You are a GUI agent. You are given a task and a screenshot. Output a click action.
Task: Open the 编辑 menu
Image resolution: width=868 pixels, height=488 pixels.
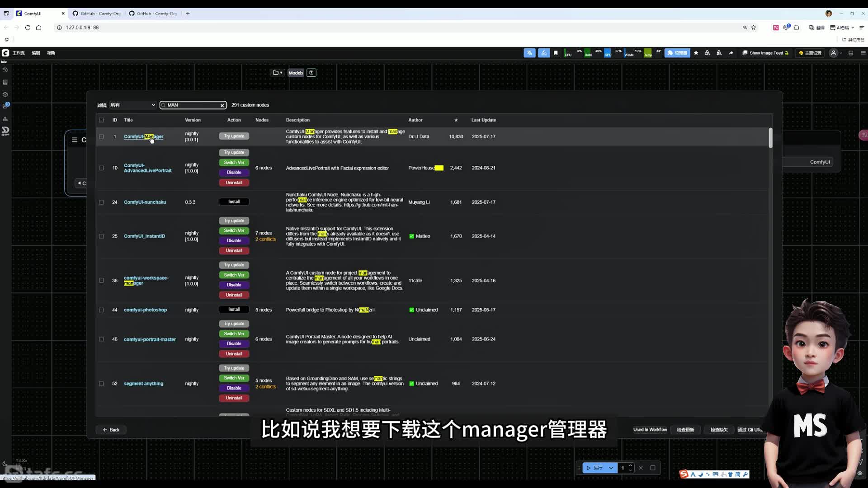click(36, 53)
